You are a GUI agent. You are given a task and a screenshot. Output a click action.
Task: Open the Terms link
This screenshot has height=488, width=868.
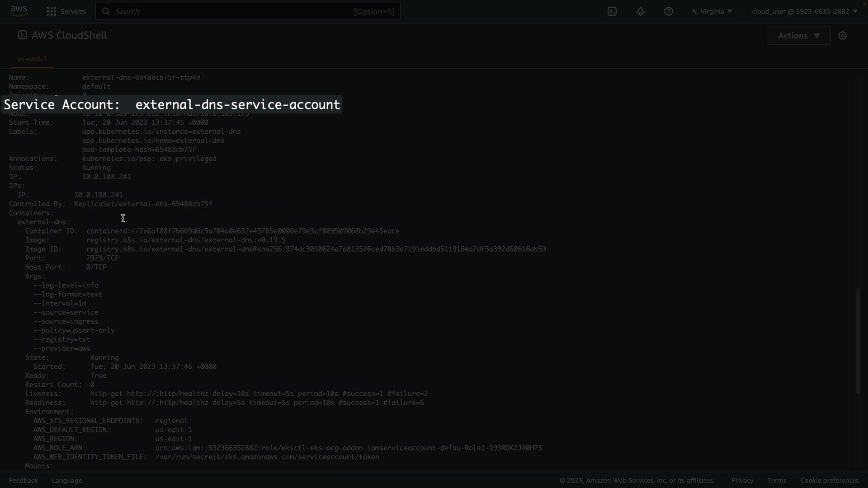[777, 480]
